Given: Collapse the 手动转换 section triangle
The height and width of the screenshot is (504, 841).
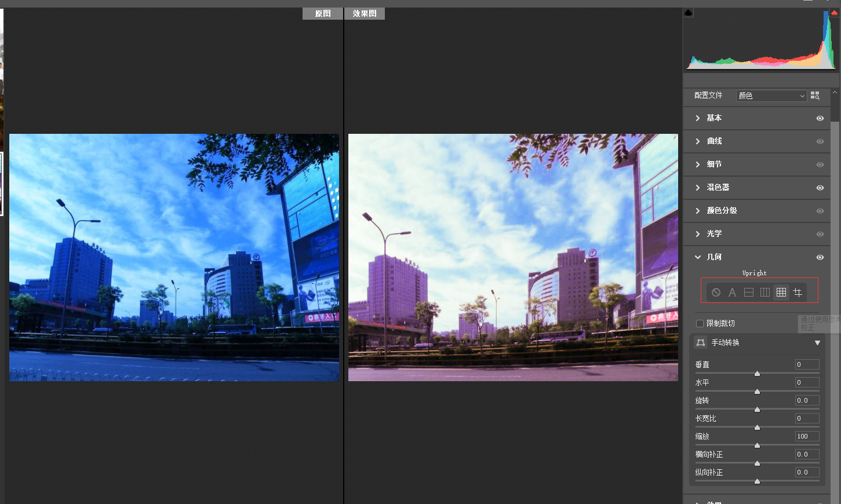Looking at the screenshot, I should (x=817, y=343).
